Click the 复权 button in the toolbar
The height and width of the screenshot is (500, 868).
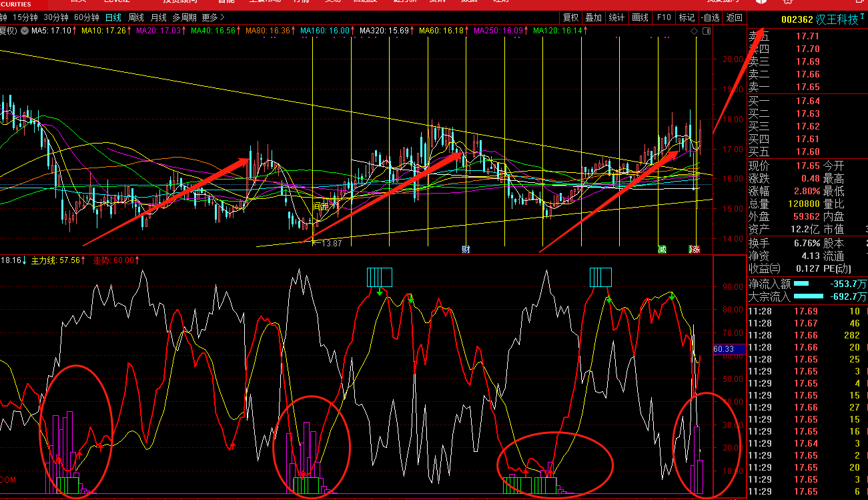point(570,17)
